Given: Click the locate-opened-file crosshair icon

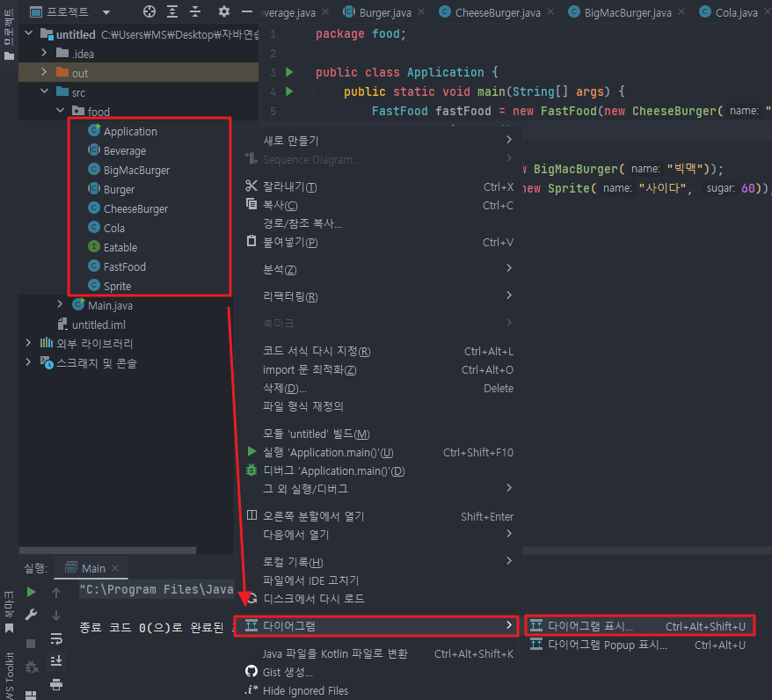Looking at the screenshot, I should pos(149,11).
